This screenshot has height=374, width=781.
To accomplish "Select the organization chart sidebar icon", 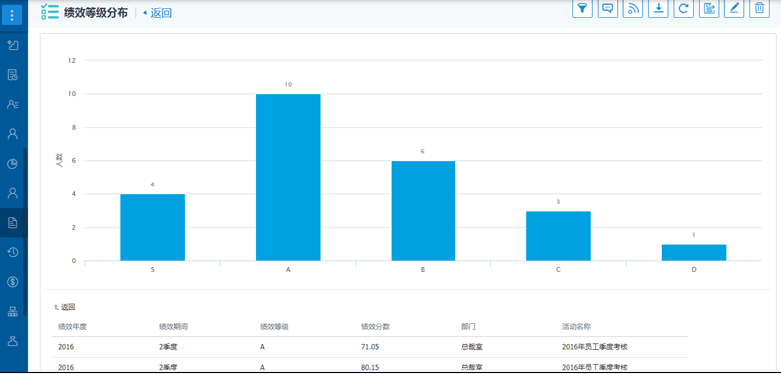I will [x=13, y=312].
